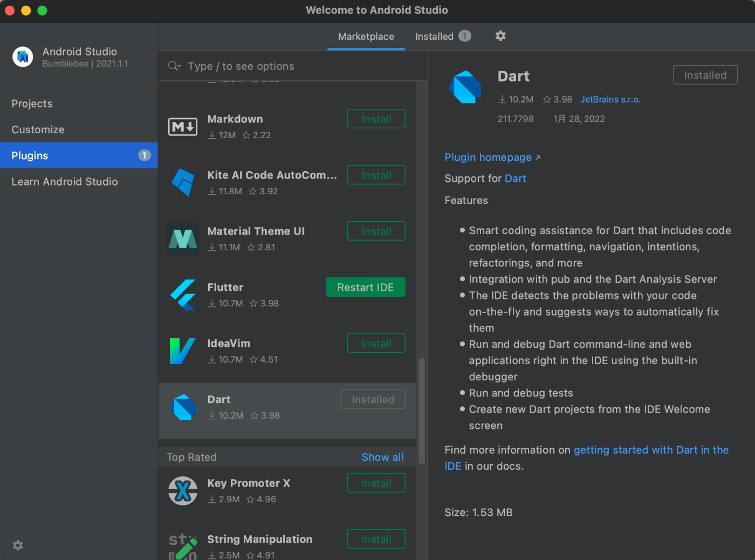Click the search magnifier icon
Image resolution: width=755 pixels, height=560 pixels.
coord(174,66)
